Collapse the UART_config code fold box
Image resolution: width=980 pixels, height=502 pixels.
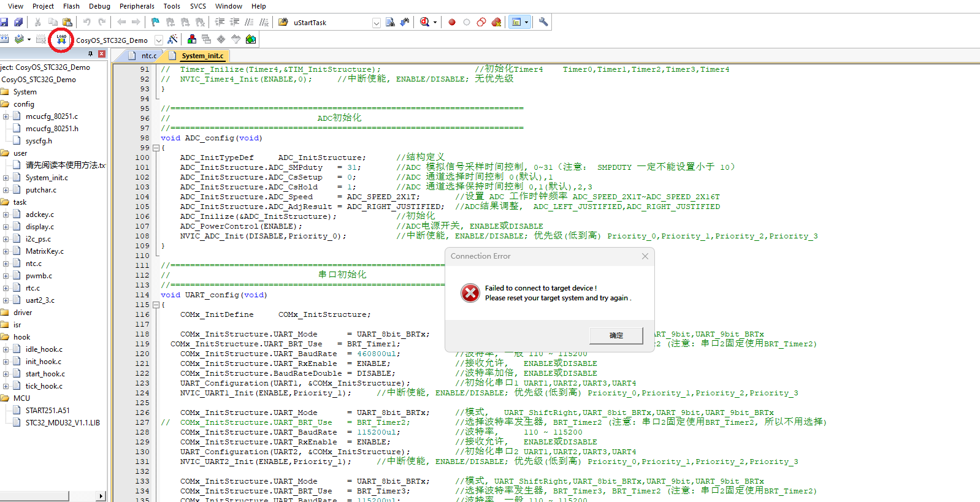coord(156,305)
